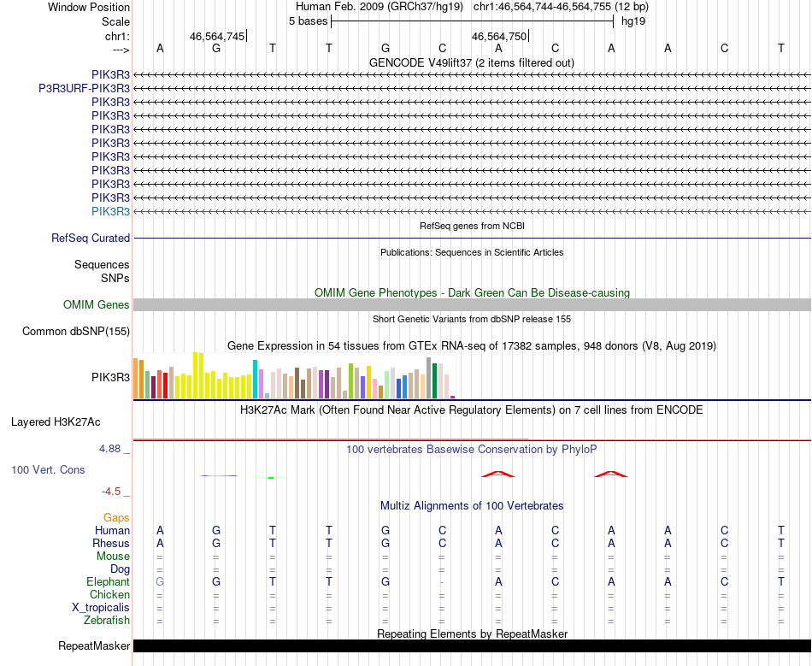Click the RepeatMasker track label
Viewport: 812px width, 666px height.
[x=94, y=645]
